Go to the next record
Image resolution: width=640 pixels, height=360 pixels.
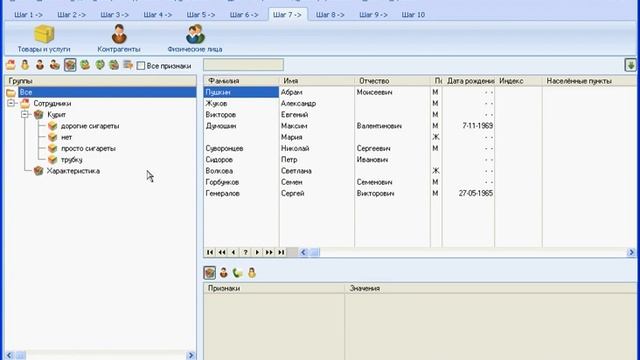(257, 252)
